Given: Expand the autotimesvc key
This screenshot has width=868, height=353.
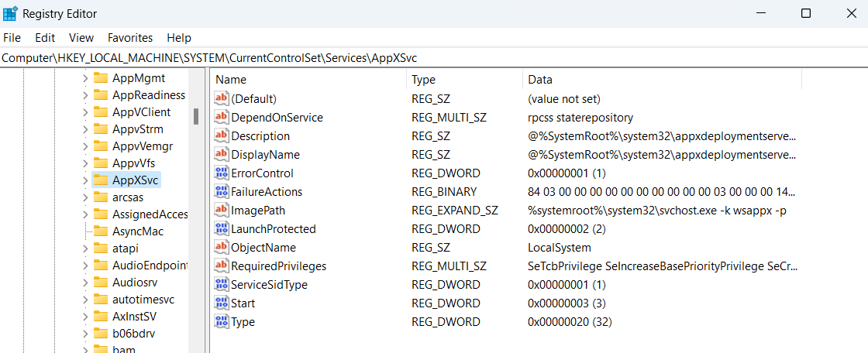Looking at the screenshot, I should click(x=85, y=300).
